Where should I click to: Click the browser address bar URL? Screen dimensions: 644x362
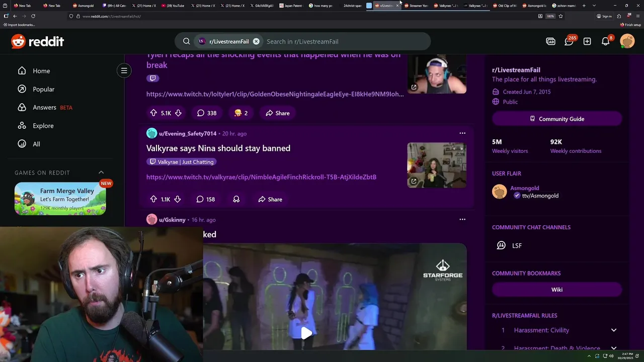[111, 16]
